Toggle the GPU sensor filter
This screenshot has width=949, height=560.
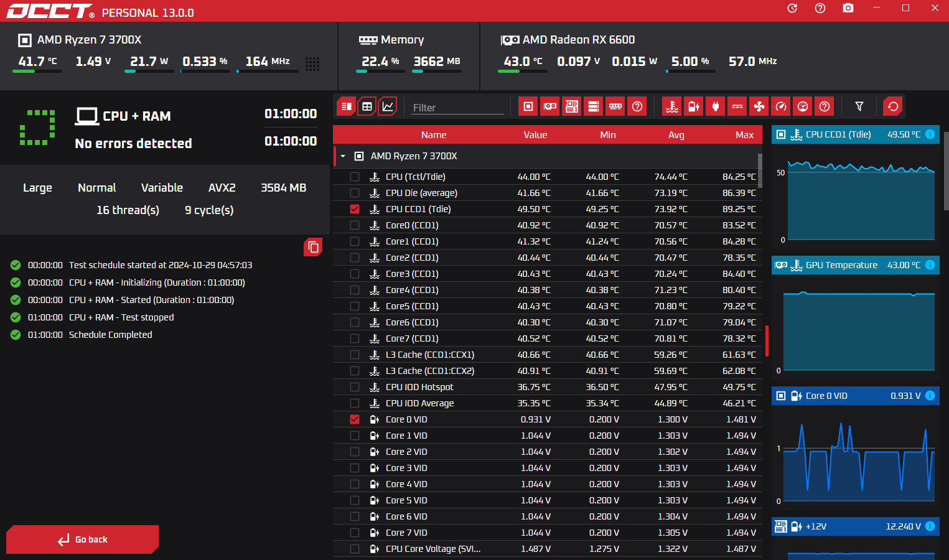coord(550,106)
